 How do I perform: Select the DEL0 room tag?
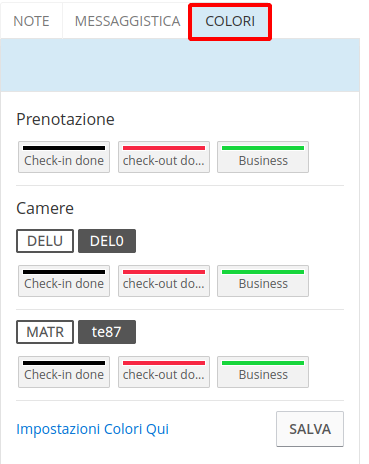click(107, 241)
